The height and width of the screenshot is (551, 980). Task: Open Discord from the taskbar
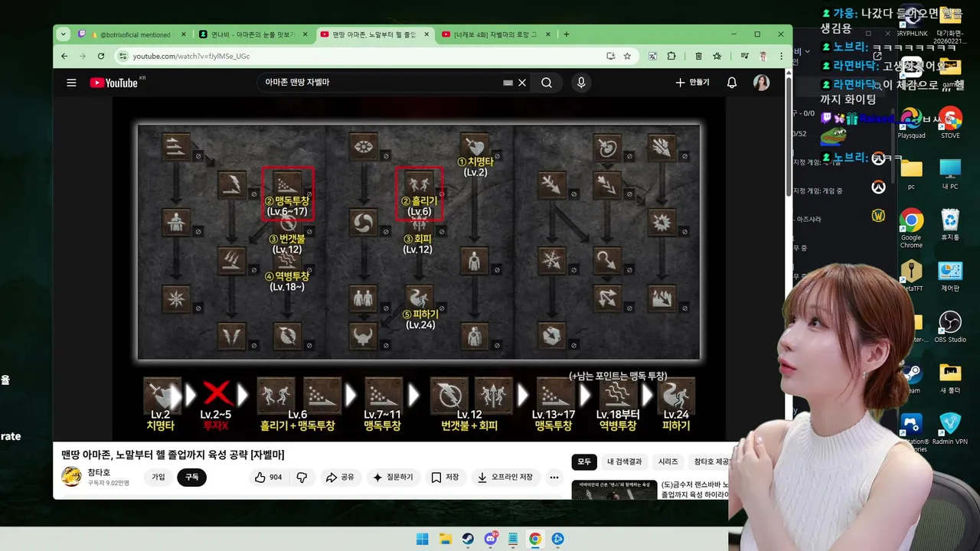point(490,539)
